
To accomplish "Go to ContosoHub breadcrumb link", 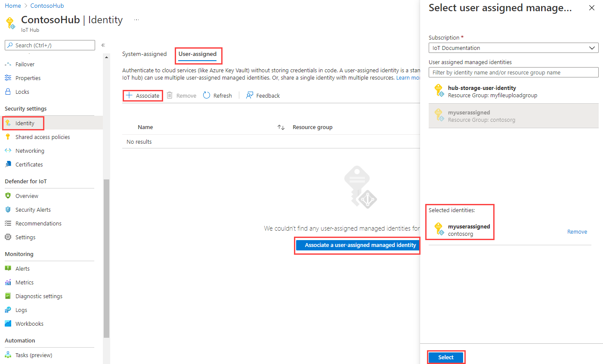I will [47, 6].
